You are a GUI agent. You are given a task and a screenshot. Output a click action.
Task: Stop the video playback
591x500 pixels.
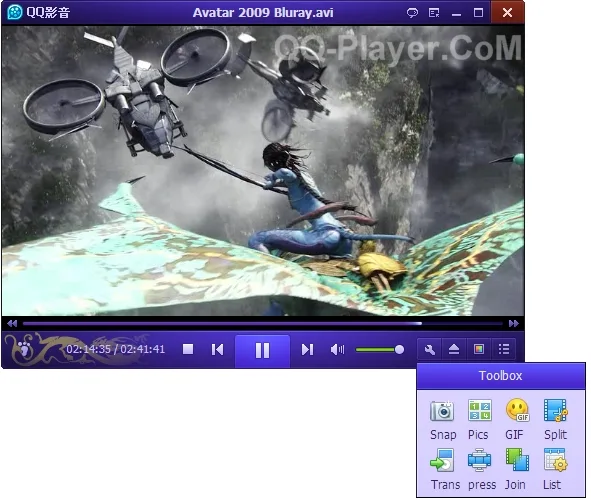[x=188, y=349]
